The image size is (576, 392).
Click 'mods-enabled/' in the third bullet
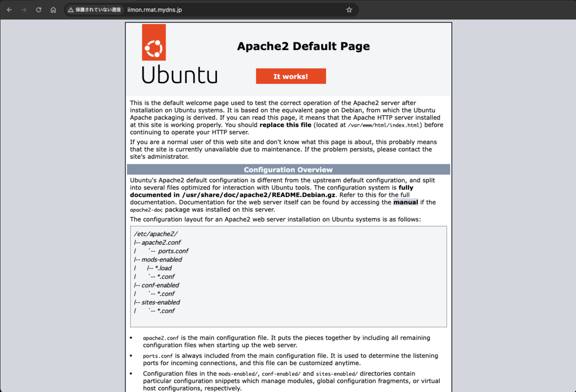pos(238,374)
